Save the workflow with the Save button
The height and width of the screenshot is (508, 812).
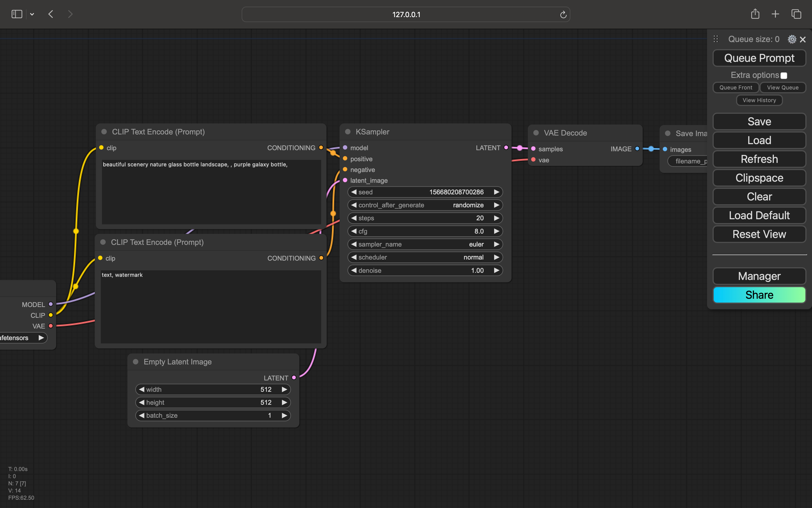click(x=759, y=121)
